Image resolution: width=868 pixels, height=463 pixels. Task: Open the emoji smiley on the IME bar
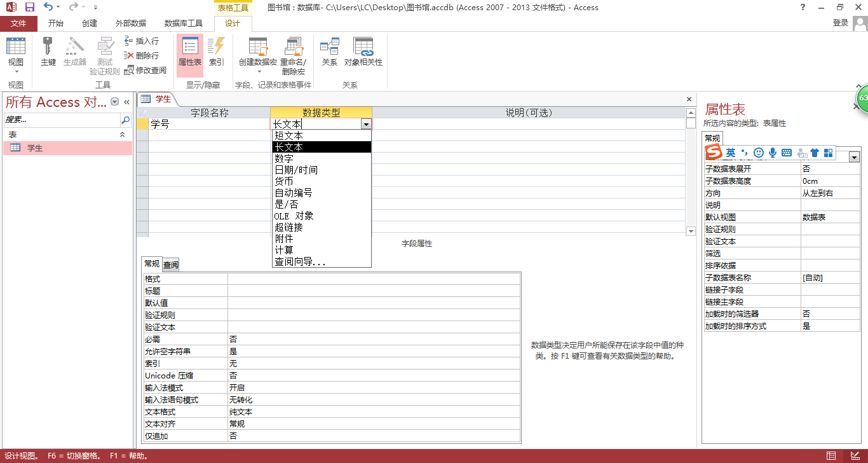pos(758,153)
